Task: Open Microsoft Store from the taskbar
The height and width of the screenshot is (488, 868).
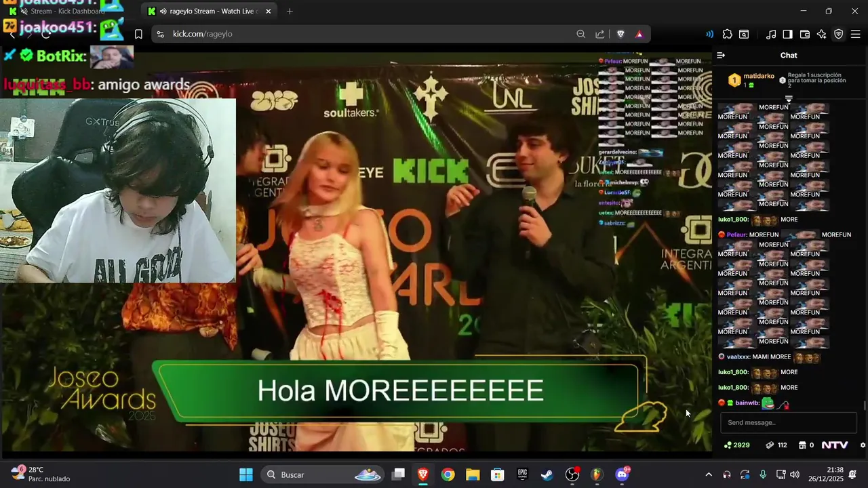Action: [x=498, y=474]
